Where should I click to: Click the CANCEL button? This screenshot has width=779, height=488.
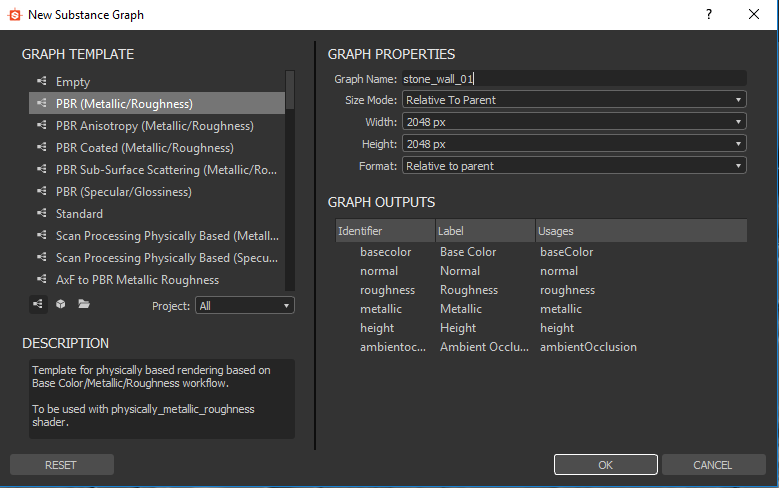[x=713, y=465]
